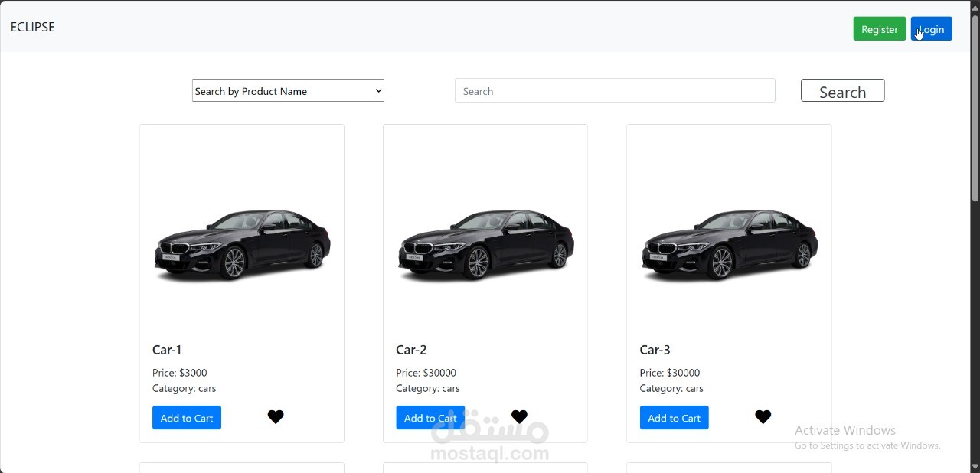Click the Car-1 product title

[x=167, y=350]
